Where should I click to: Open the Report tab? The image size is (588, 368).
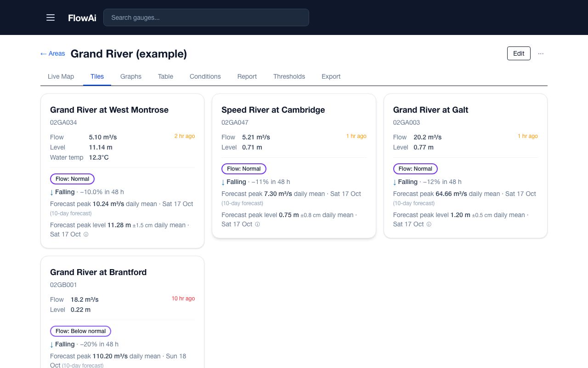coord(247,76)
